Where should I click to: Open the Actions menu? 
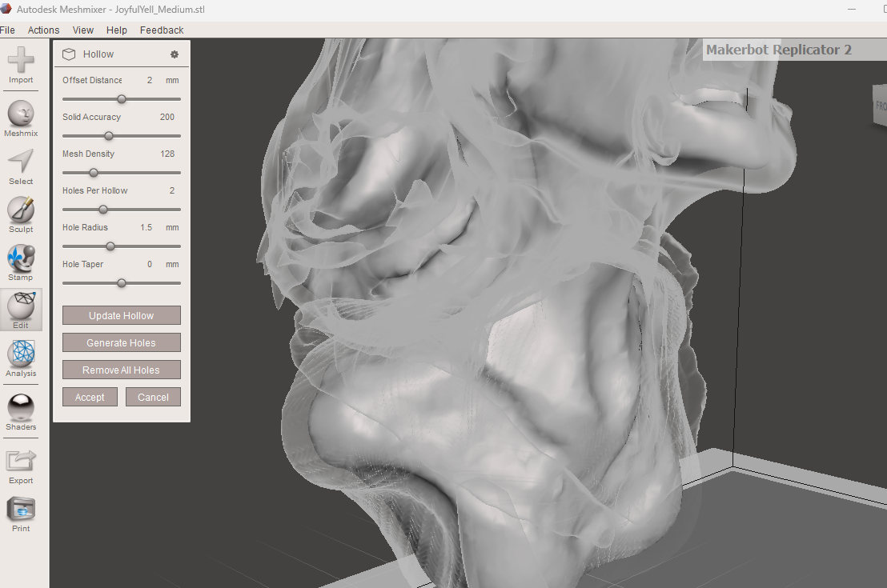(x=43, y=30)
